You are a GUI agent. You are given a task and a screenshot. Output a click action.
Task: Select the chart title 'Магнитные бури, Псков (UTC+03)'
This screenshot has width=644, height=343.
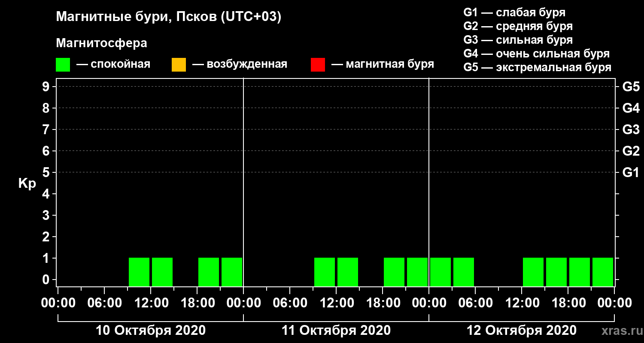coord(169,17)
